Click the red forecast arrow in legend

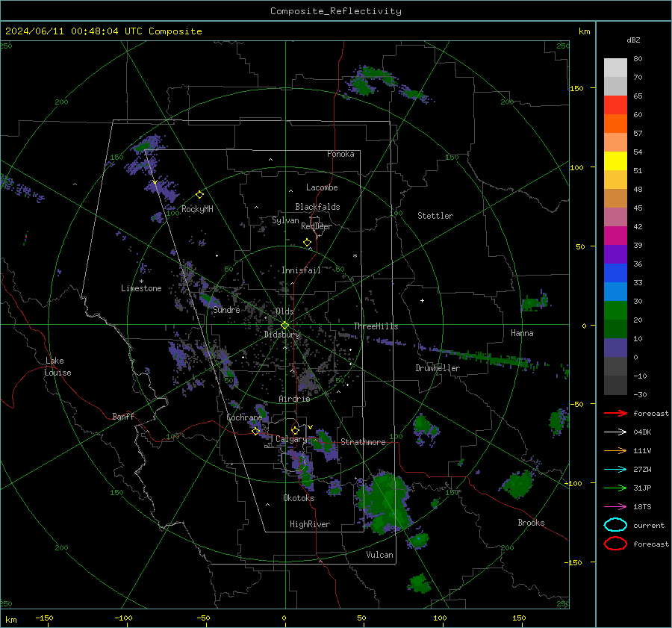pos(615,413)
